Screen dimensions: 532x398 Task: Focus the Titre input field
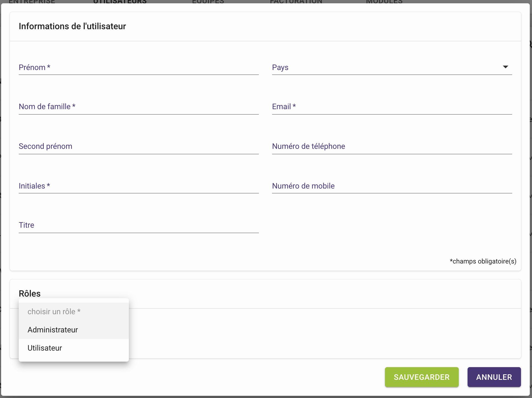[139, 225]
